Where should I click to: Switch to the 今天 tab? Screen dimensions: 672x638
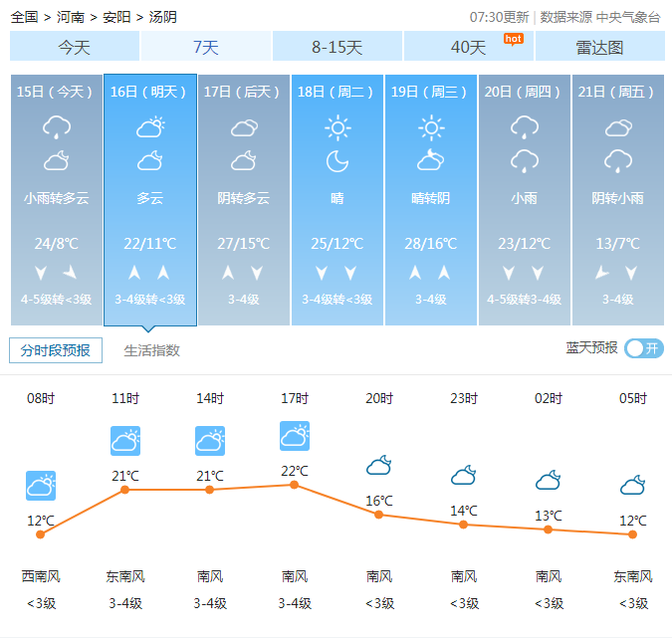coord(74,47)
